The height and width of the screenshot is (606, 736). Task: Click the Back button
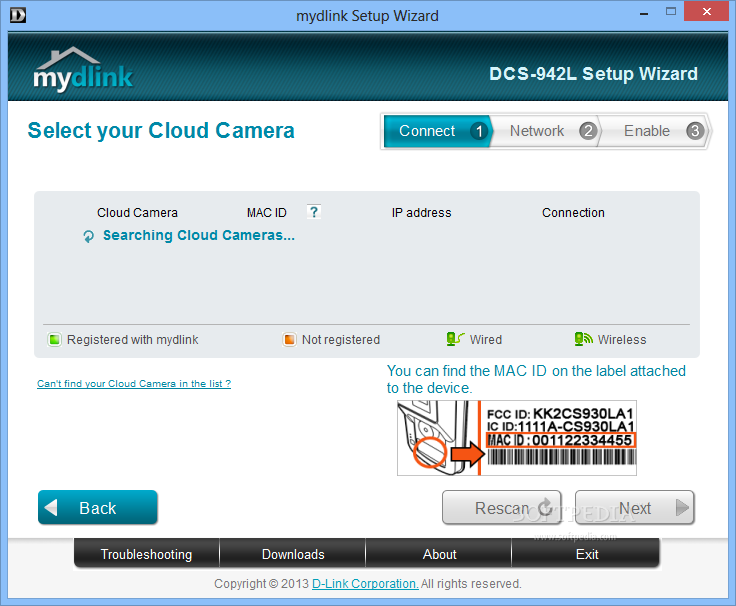point(98,507)
